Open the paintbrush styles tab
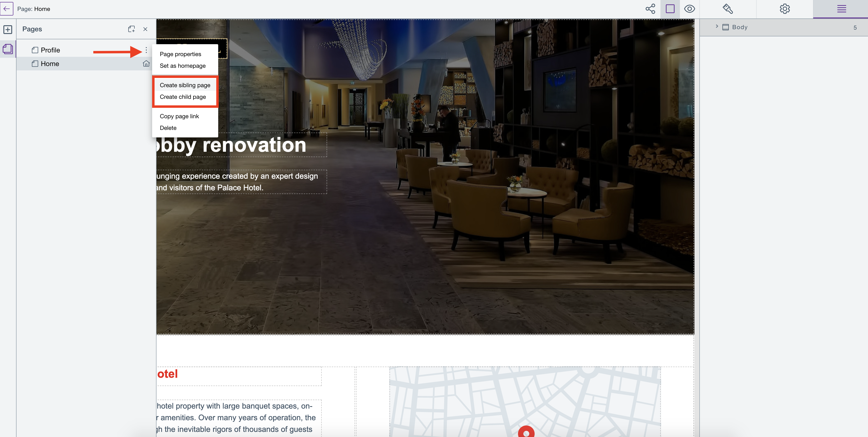This screenshot has width=868, height=437. pyautogui.click(x=728, y=9)
